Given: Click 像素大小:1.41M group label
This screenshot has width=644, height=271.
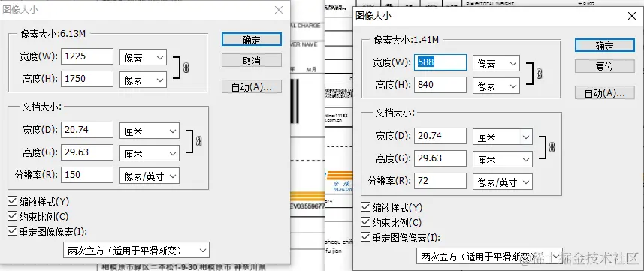Looking at the screenshot, I should (407, 40).
